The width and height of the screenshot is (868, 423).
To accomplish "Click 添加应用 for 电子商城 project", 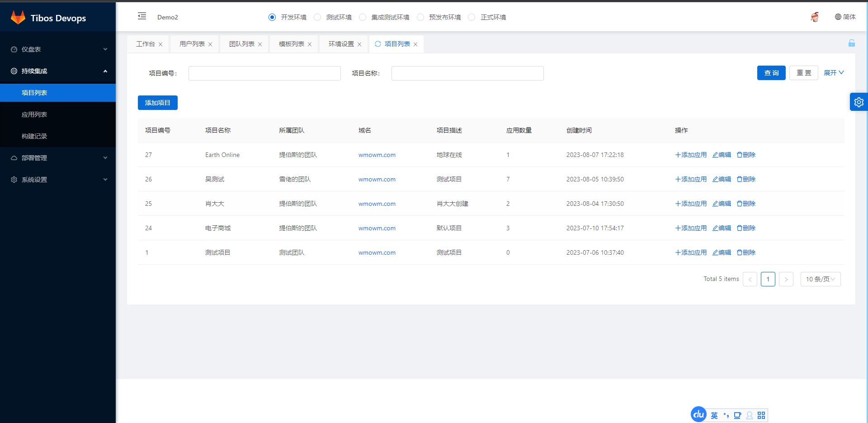I will pos(691,228).
